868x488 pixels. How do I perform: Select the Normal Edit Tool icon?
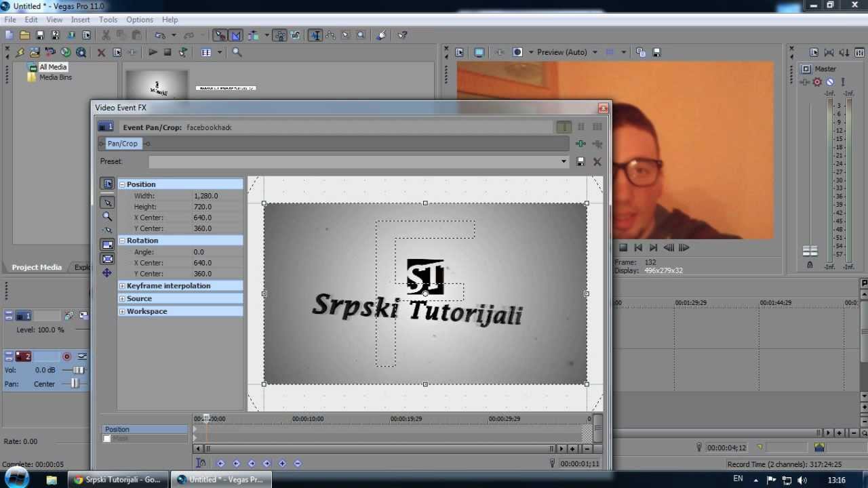coord(315,35)
